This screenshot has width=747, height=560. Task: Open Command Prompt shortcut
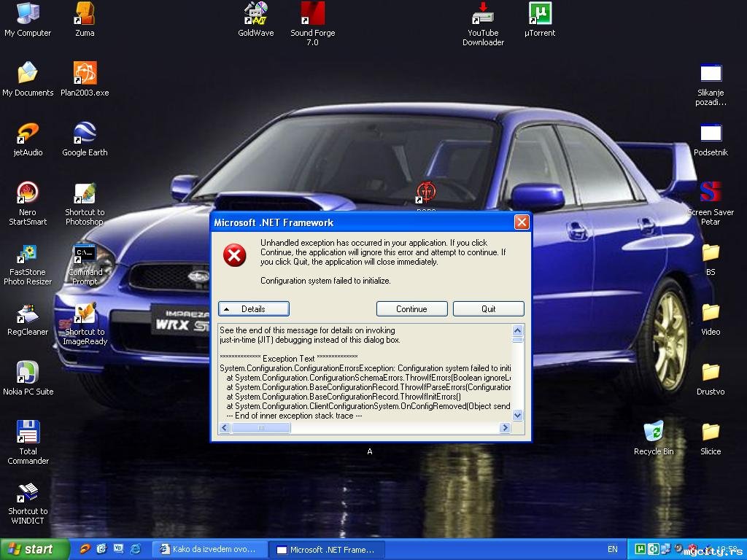[x=85, y=263]
